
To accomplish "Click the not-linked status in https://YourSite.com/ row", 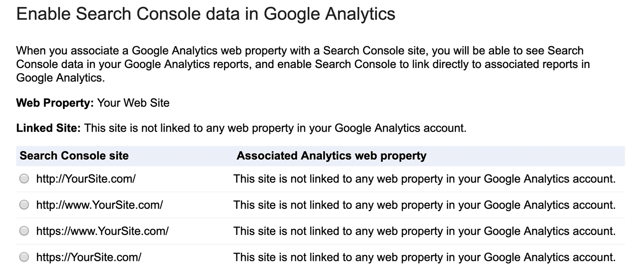I will (x=424, y=257).
